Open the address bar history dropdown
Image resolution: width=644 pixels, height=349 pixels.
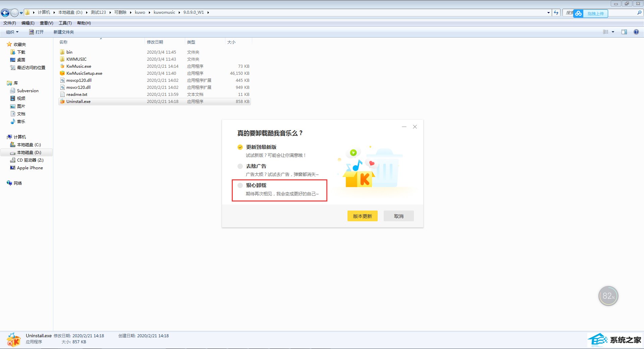[548, 12]
